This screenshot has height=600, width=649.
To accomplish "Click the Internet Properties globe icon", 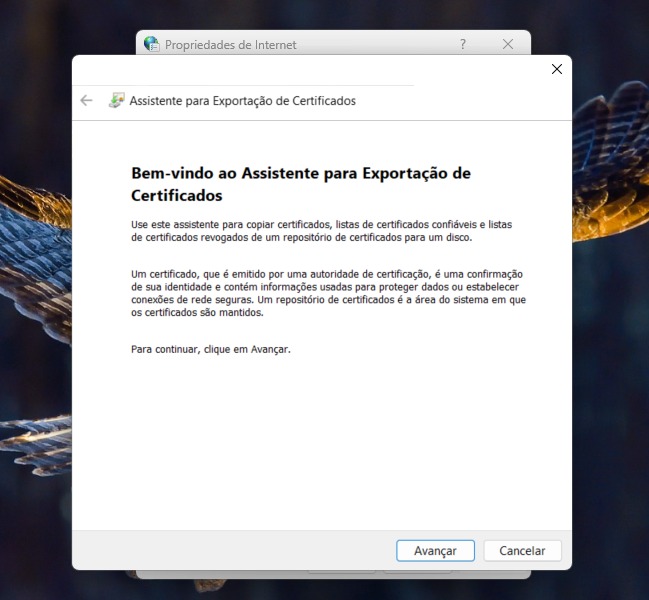I will tap(151, 44).
